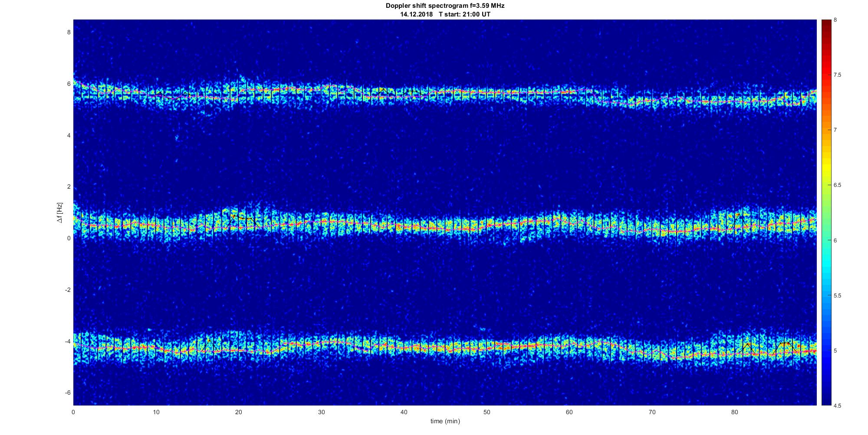Click the dark red top of the colorbar

[x=826, y=23]
